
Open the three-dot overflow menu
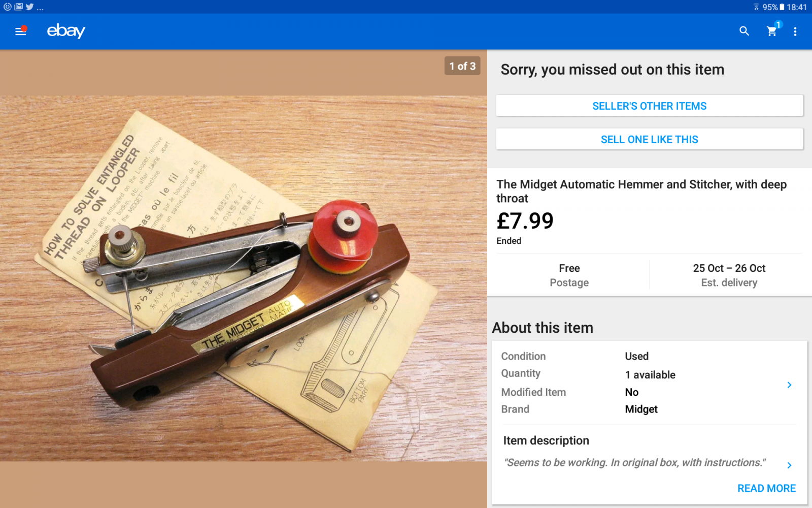795,31
